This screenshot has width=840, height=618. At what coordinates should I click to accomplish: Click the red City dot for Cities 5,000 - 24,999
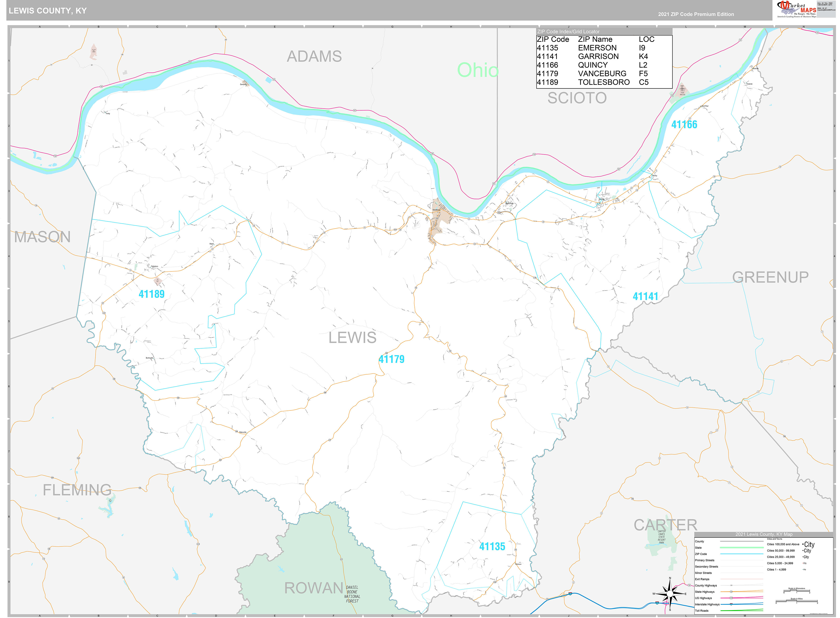tap(803, 563)
